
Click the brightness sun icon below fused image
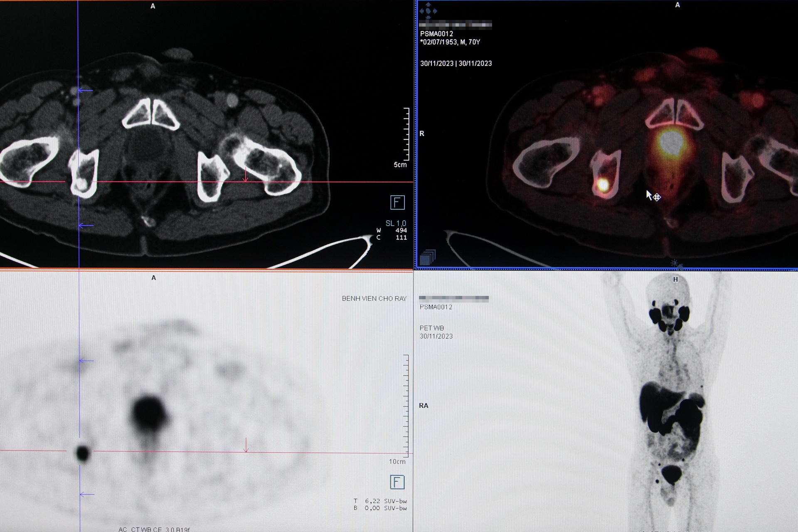pyautogui.click(x=674, y=264)
